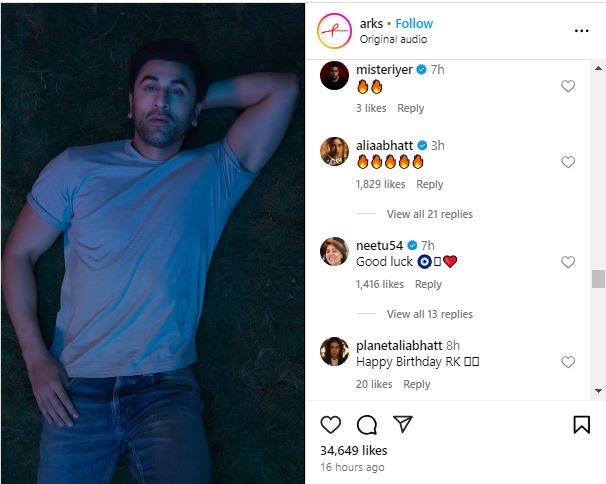Open the three-dot more options menu
This screenshot has width=606, height=484.
581,31
